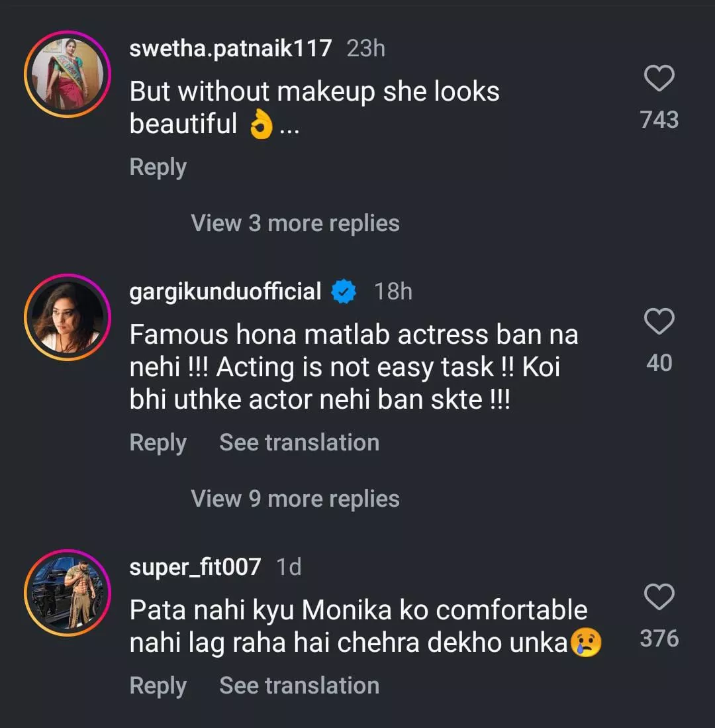
Task: Reply to swetha.patnaik117's comment
Action: click(158, 167)
